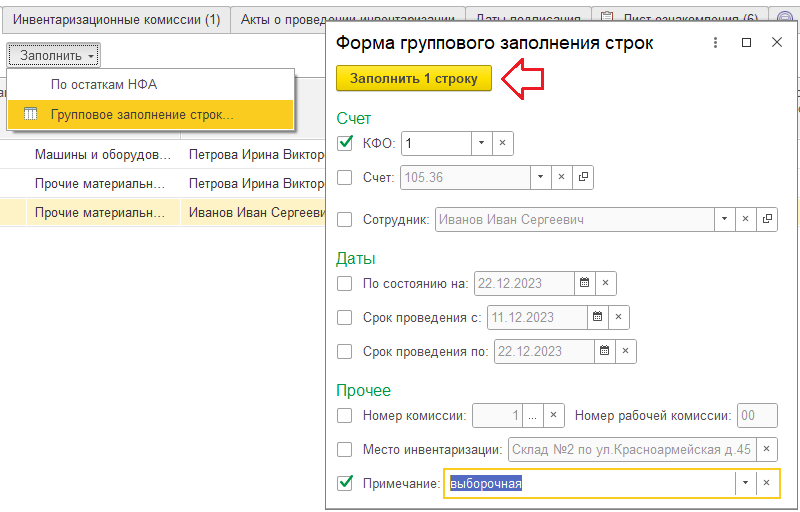Click the first Петрова Ирина Виктор cell
800x512 pixels.
click(x=254, y=155)
